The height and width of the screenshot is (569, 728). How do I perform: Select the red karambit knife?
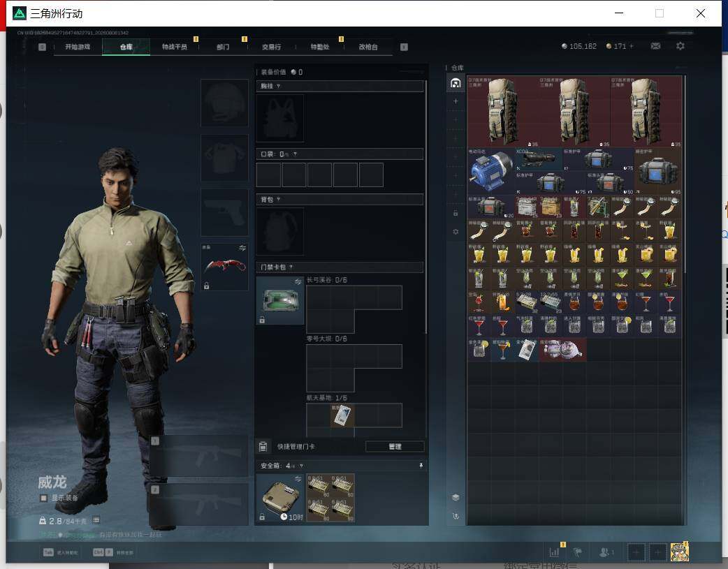[x=225, y=267]
